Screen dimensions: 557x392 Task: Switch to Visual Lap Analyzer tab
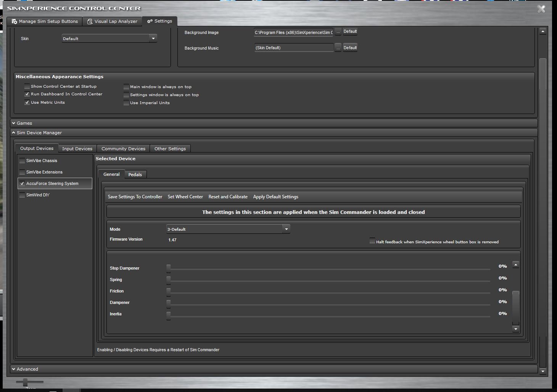pyautogui.click(x=112, y=21)
